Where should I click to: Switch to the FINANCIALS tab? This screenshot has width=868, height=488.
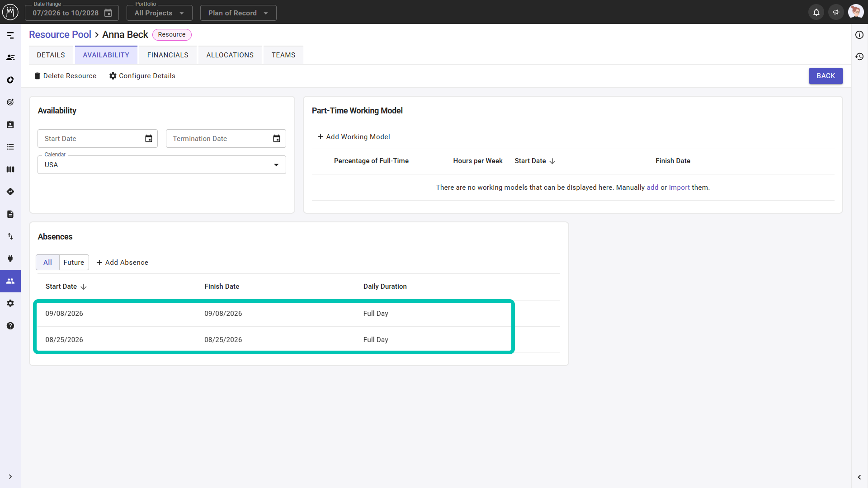tap(168, 55)
